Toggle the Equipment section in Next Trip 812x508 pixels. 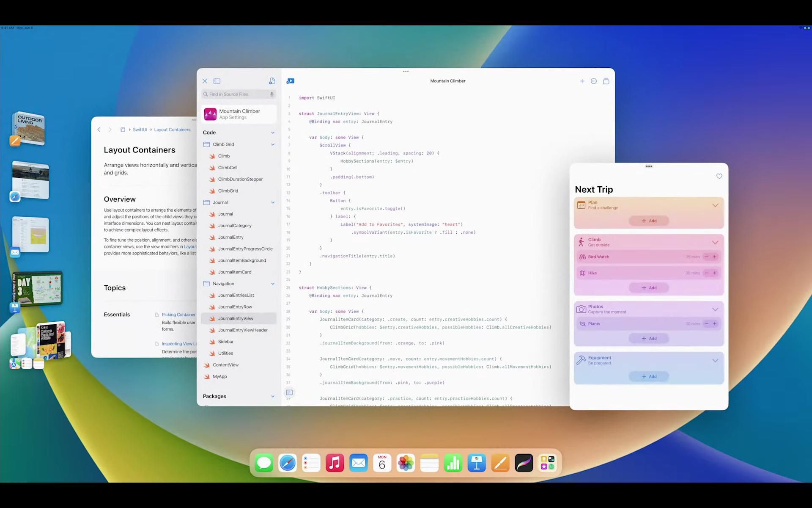point(715,360)
